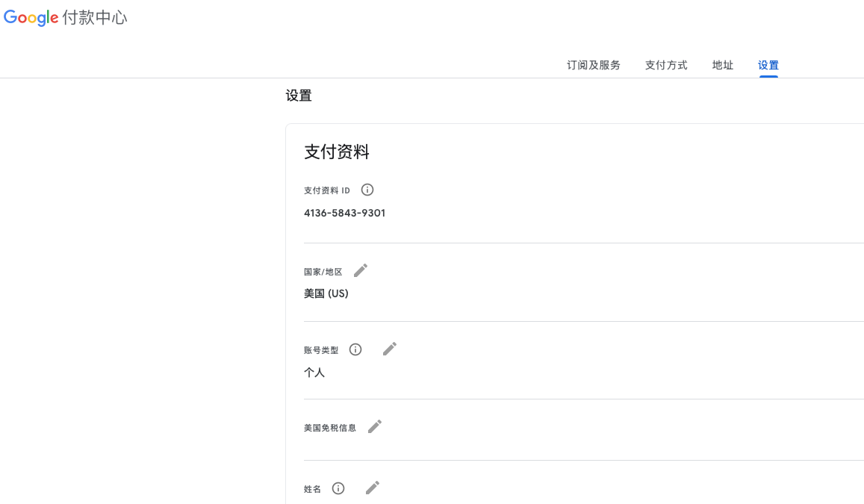
Task: Click the 付款中心 header title
Action: 95,18
